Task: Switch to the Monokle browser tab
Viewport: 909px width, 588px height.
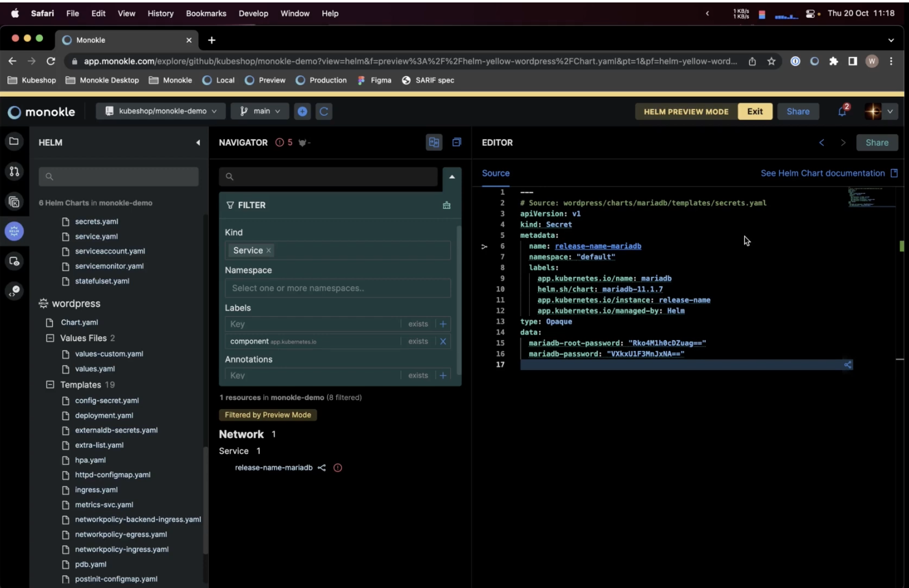Action: click(127, 40)
